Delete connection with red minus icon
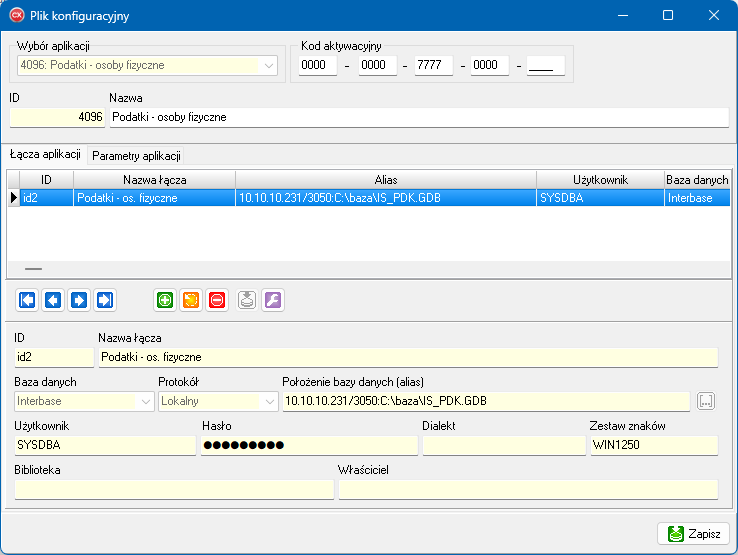Viewport: 738px width, 555px height. point(217,300)
